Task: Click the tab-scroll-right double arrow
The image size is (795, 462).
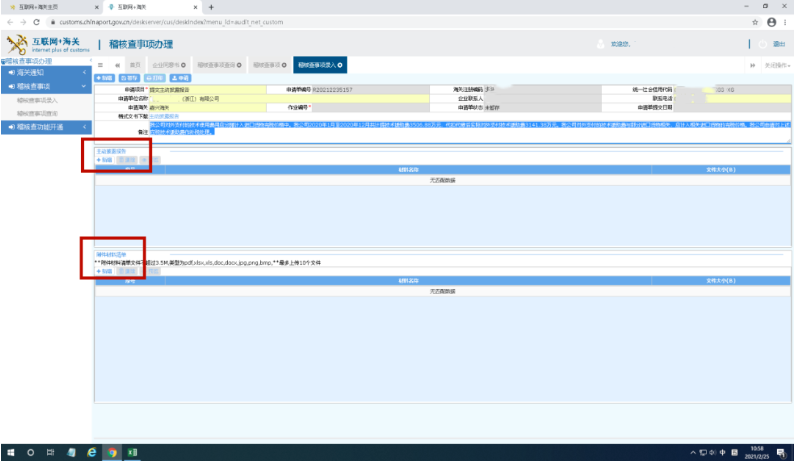Action: point(752,65)
